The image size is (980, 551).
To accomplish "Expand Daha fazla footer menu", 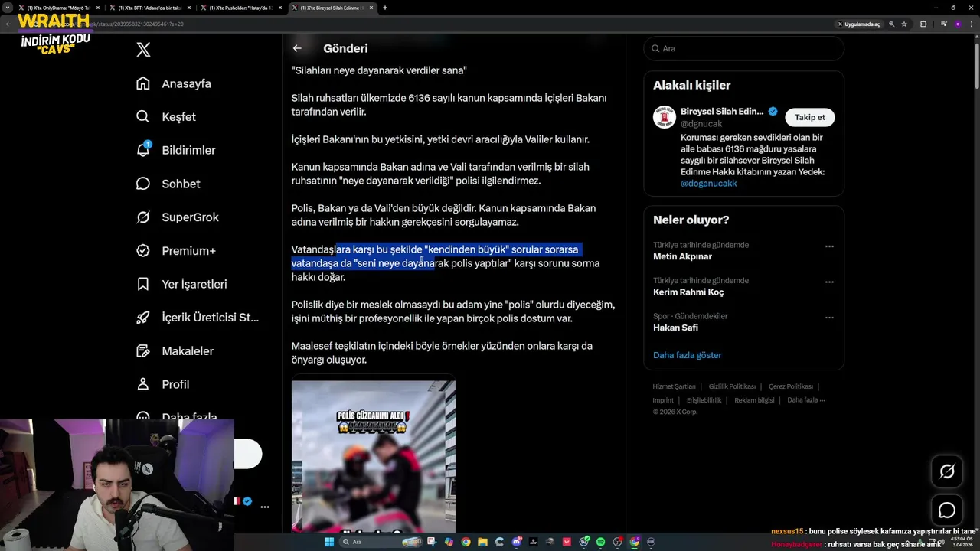I will coord(806,400).
